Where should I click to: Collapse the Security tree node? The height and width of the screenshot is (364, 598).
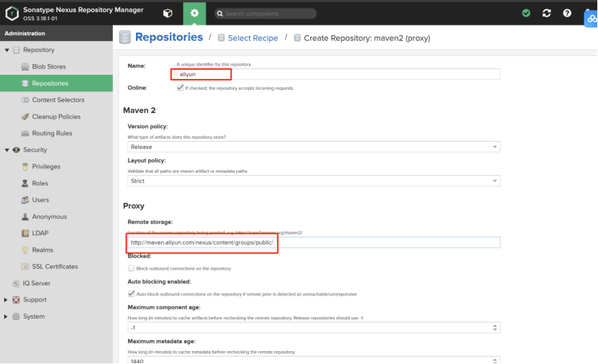pos(7,150)
